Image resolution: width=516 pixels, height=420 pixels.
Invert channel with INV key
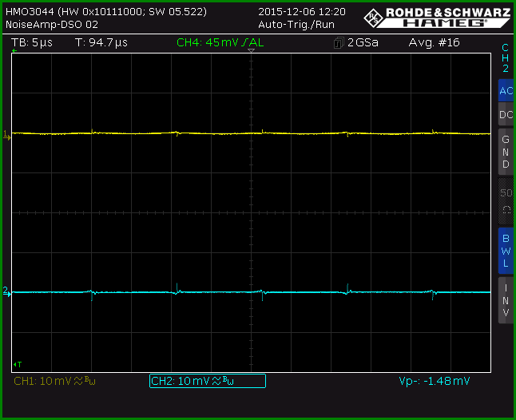pos(506,300)
